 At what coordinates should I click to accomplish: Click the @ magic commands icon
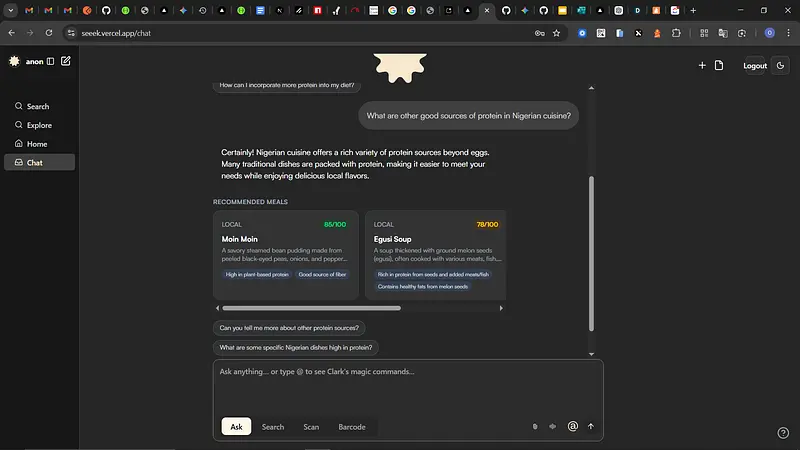point(573,426)
